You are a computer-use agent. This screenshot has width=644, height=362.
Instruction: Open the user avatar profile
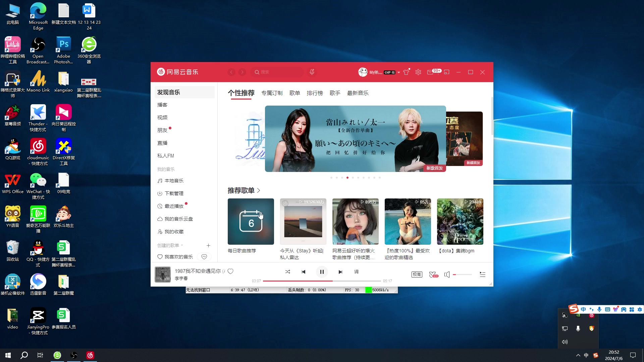coord(363,72)
